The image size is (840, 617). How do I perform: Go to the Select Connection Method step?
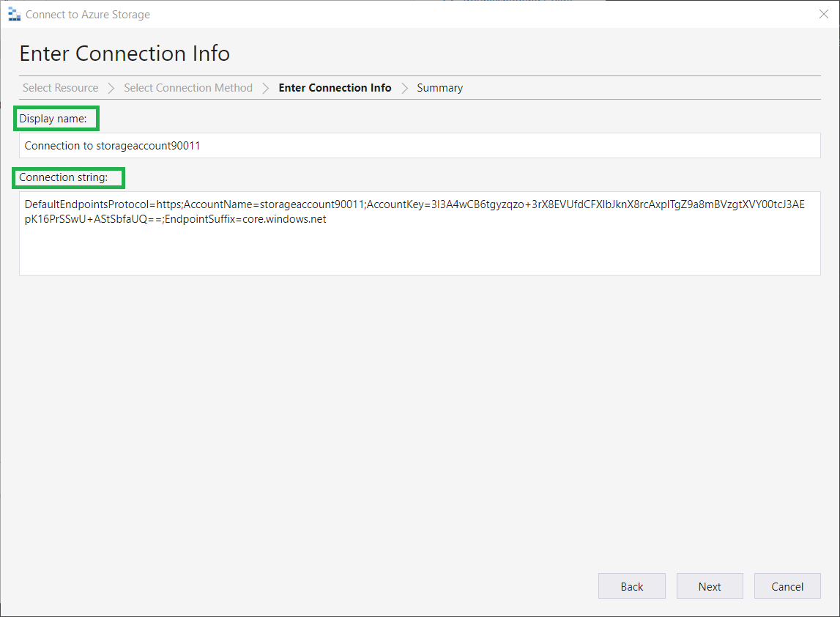[188, 88]
